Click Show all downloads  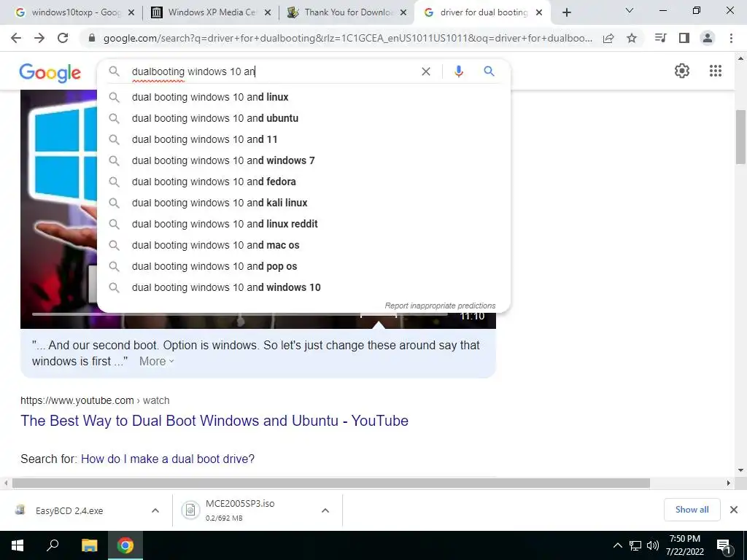point(692,510)
